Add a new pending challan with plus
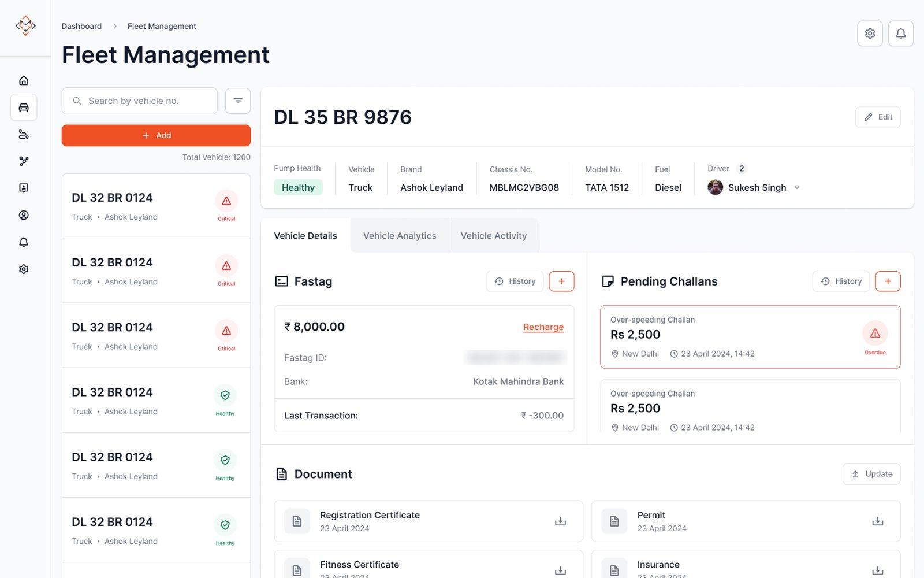The image size is (924, 578). click(888, 281)
